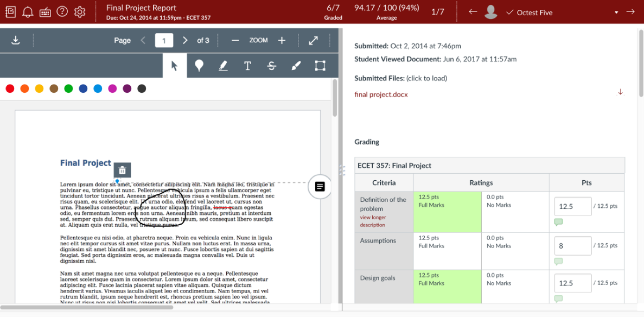This screenshot has width=644, height=317.
Task: Edit Design goals points field
Action: point(573,283)
